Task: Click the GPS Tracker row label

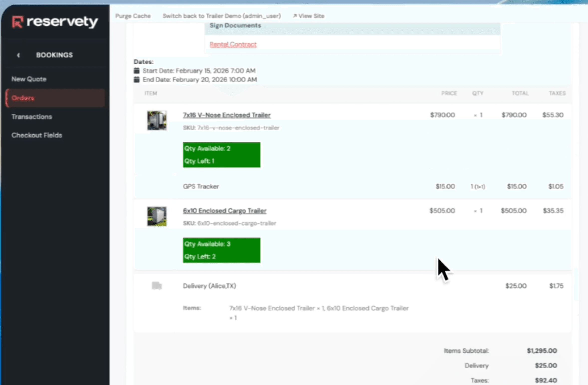Action: pyautogui.click(x=201, y=187)
